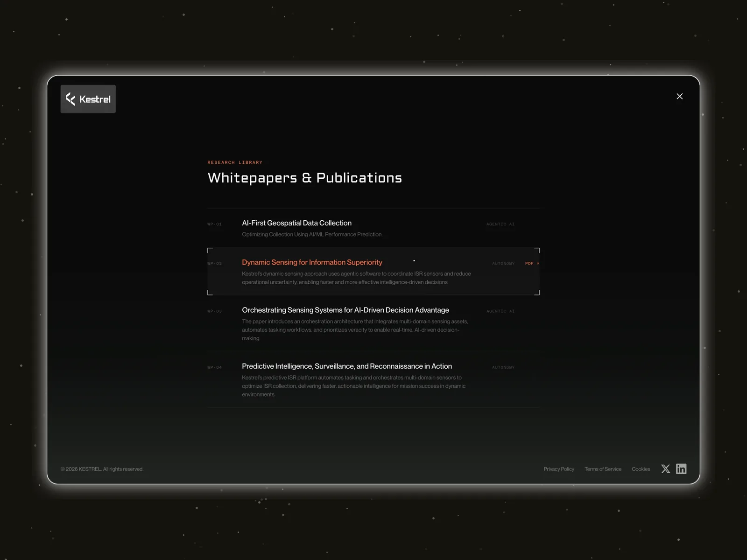Click the RESEARCH LIBRARY section label
The height and width of the screenshot is (560, 747).
point(235,162)
